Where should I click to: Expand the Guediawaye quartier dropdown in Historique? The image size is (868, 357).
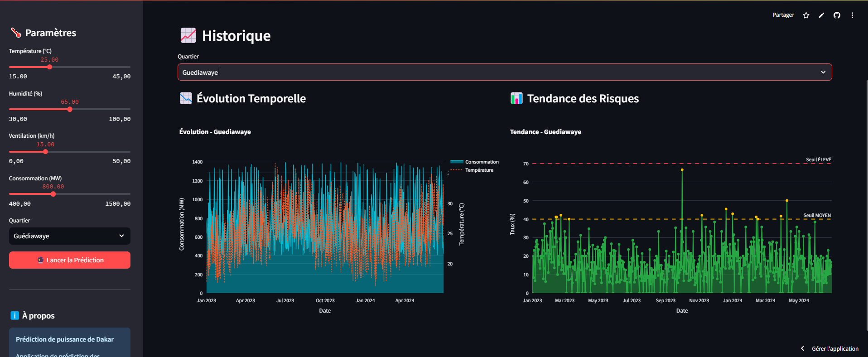click(504, 72)
